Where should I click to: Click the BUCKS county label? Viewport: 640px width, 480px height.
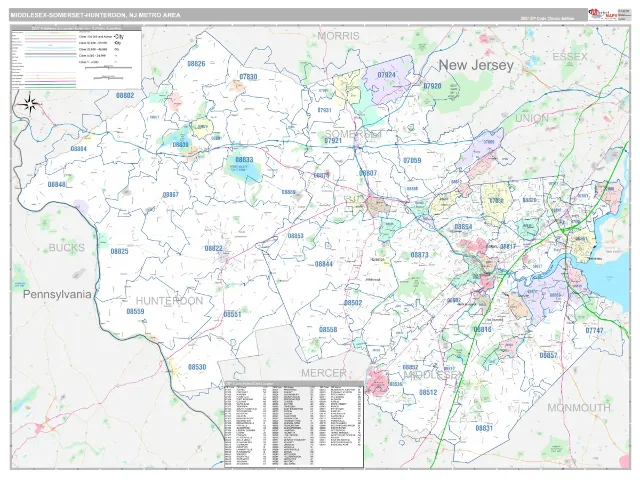click(x=67, y=248)
